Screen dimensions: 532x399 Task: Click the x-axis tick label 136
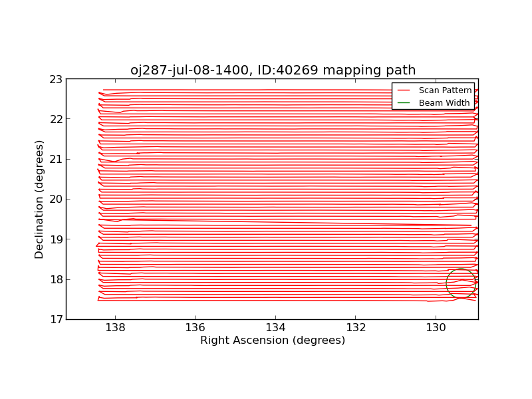point(196,328)
